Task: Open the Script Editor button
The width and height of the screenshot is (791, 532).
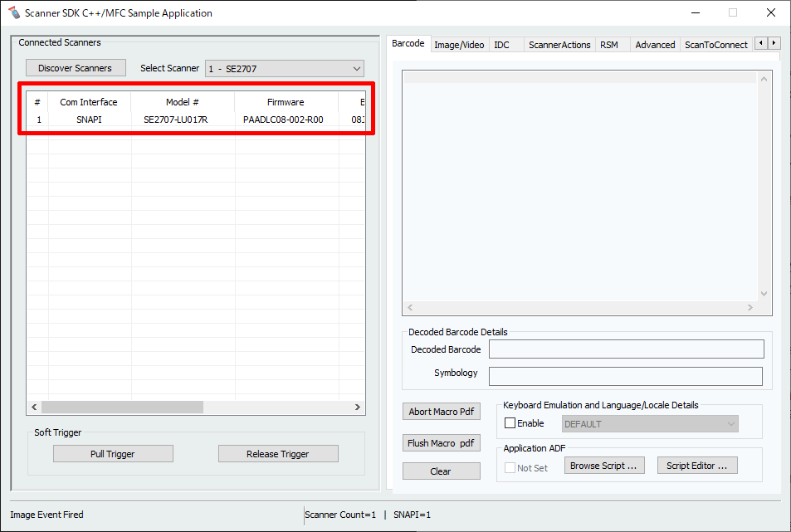Action: [697, 466]
